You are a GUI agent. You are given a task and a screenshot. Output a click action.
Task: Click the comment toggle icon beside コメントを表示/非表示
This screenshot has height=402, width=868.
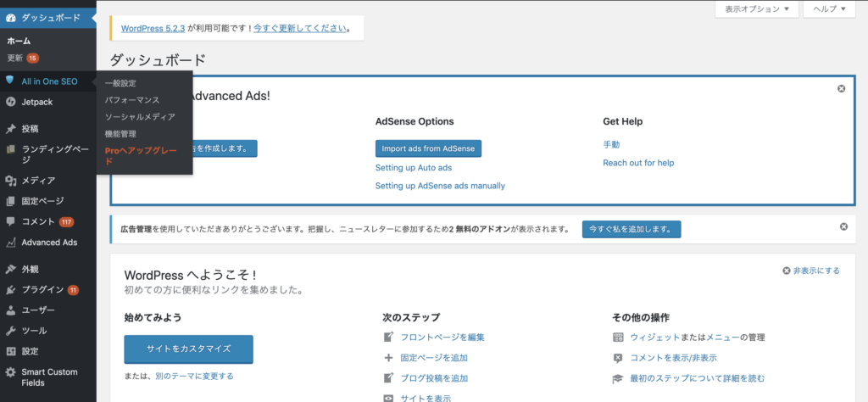[x=618, y=358]
